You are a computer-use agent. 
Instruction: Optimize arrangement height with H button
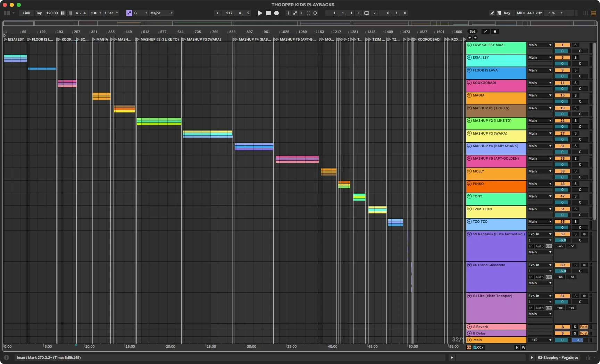point(517,348)
